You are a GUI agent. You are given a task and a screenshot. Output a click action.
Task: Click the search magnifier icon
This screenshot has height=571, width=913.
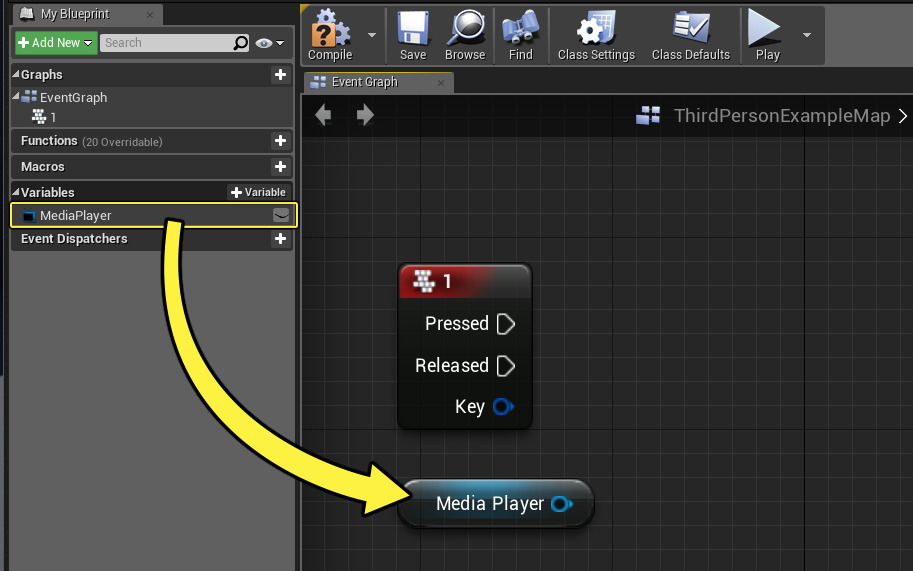click(240, 42)
